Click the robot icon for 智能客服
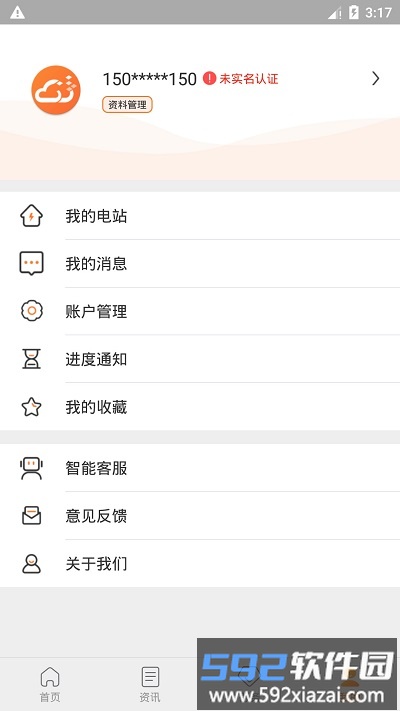Screen dimensions: 400x711 [x=31, y=468]
